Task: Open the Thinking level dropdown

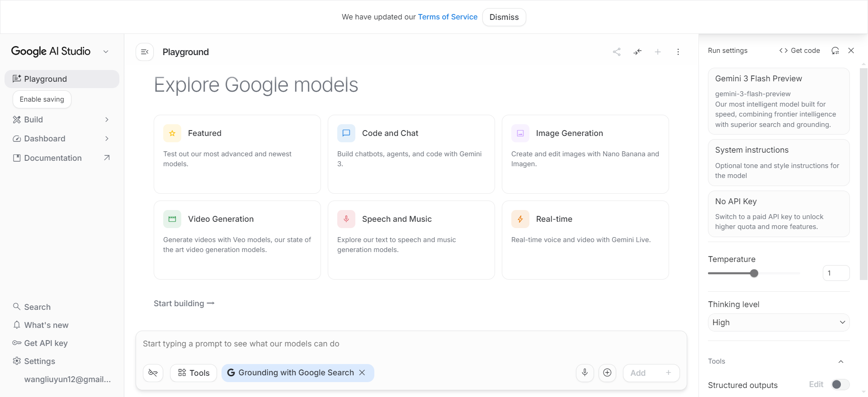Action: pos(778,322)
